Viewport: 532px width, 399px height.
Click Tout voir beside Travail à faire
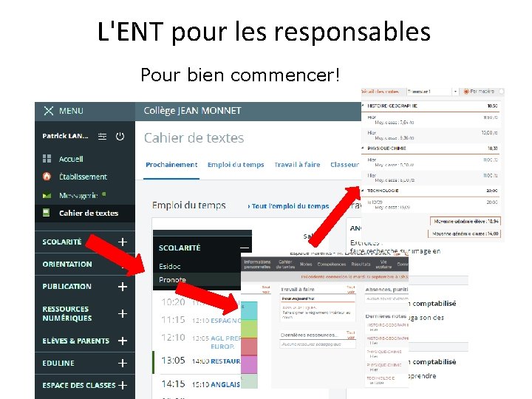[351, 290]
